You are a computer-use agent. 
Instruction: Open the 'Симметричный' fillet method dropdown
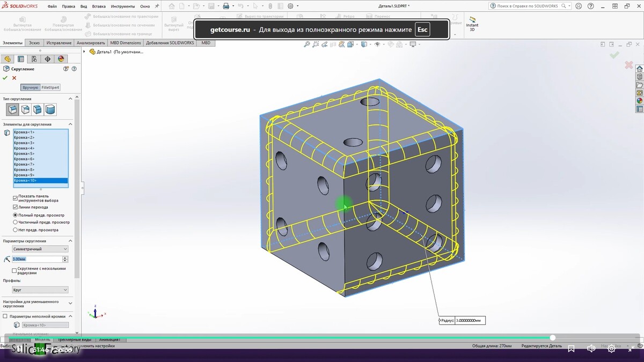coord(40,249)
